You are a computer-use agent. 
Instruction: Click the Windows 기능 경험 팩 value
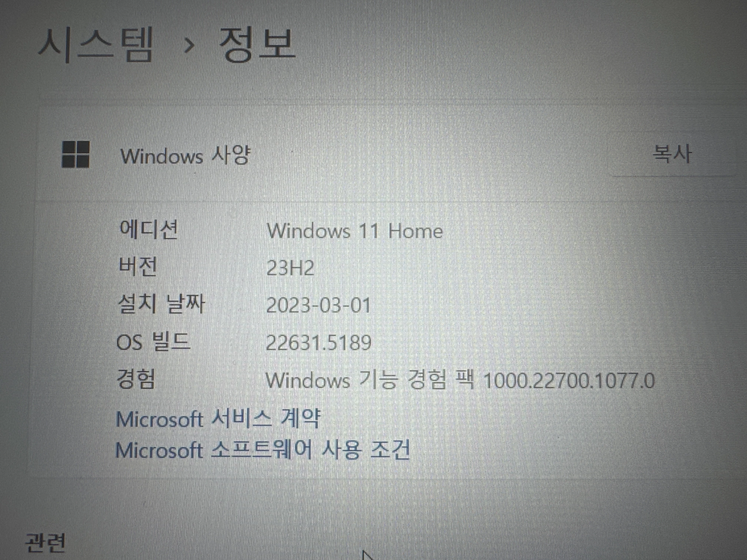pyautogui.click(x=460, y=380)
